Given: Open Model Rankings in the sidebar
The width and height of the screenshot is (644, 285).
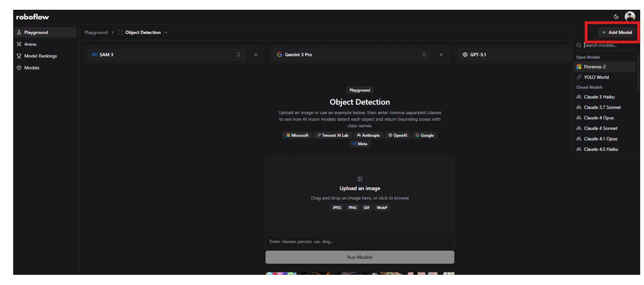Looking at the screenshot, I should 40,56.
